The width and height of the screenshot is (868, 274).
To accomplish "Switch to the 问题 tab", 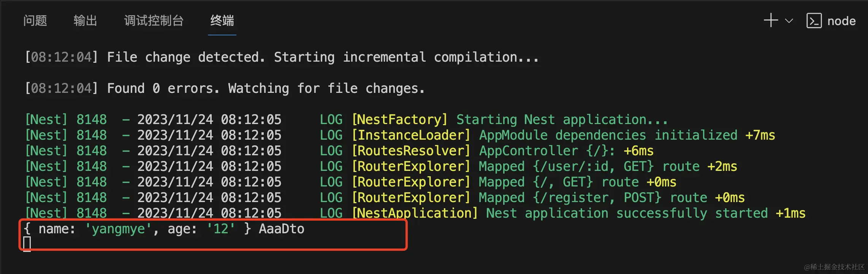I will [x=35, y=21].
